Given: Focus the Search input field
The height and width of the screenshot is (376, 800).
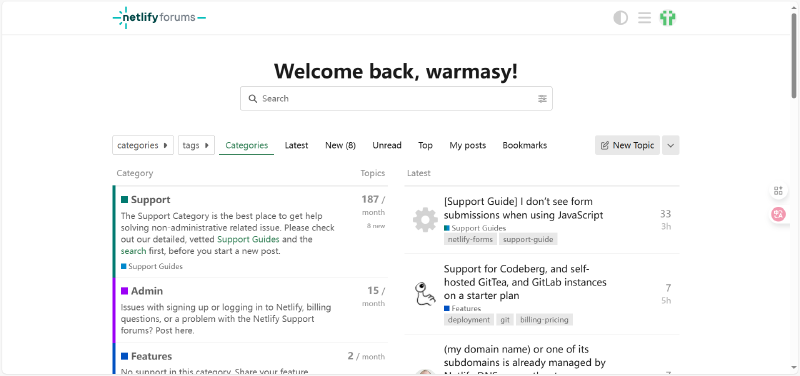Looking at the screenshot, I should coord(396,98).
